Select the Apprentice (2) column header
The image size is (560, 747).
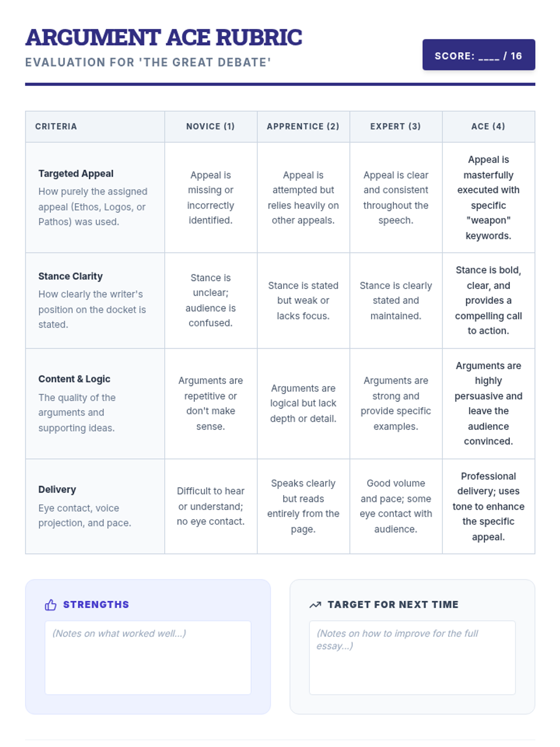point(303,127)
